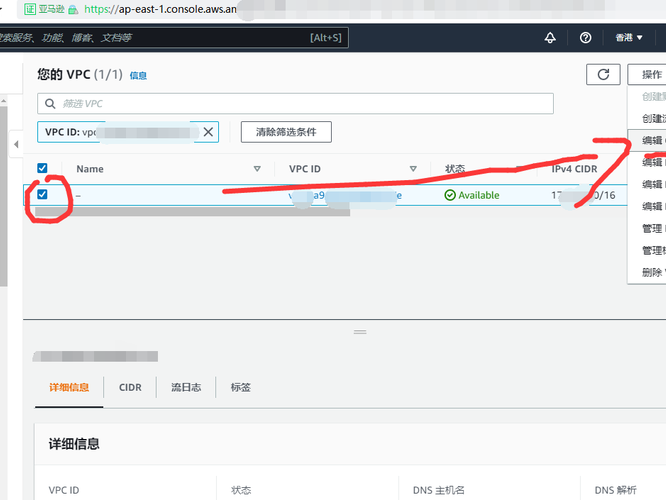Click the 清除筛选条件 button

(286, 132)
